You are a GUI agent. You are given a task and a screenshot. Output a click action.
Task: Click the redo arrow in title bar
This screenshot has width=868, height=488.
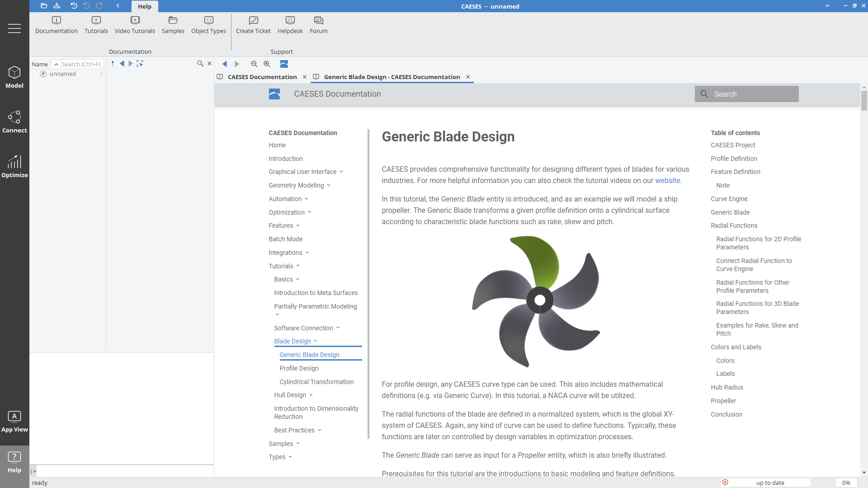point(99,6)
